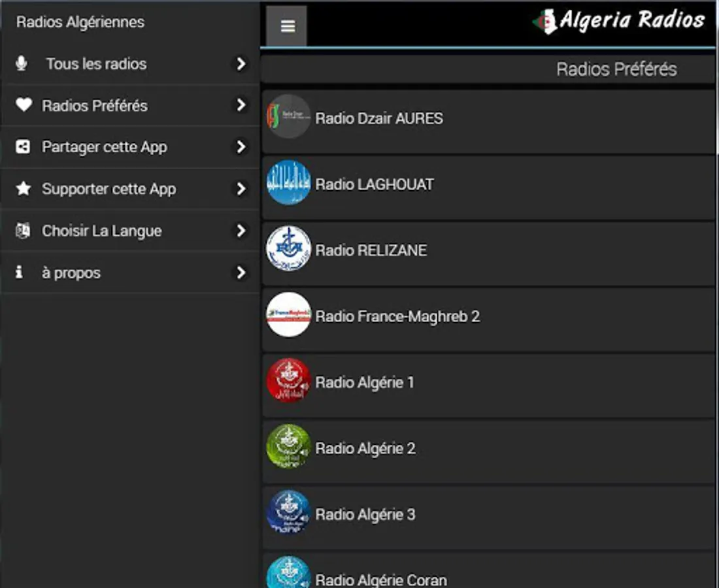The image size is (719, 588).
Task: Click the Radio RELIZANE station logo
Action: pos(288,248)
